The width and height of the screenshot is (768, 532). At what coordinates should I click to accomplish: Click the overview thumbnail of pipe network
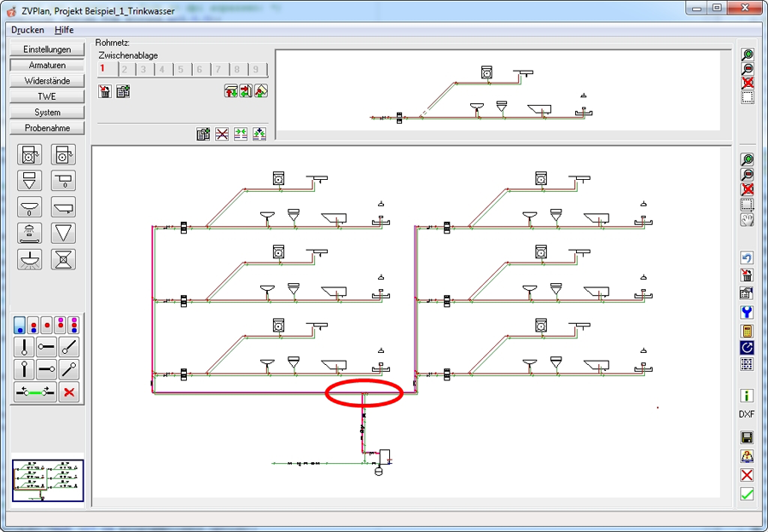(48, 480)
